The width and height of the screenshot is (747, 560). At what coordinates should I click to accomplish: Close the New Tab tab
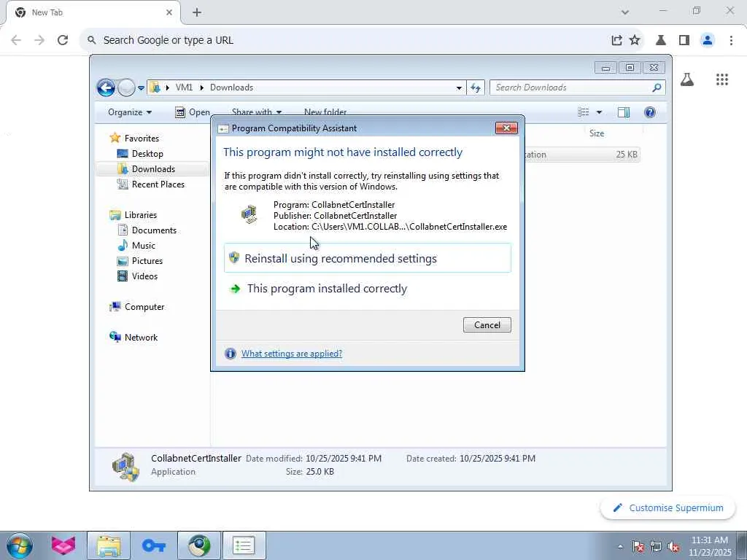pyautogui.click(x=169, y=12)
